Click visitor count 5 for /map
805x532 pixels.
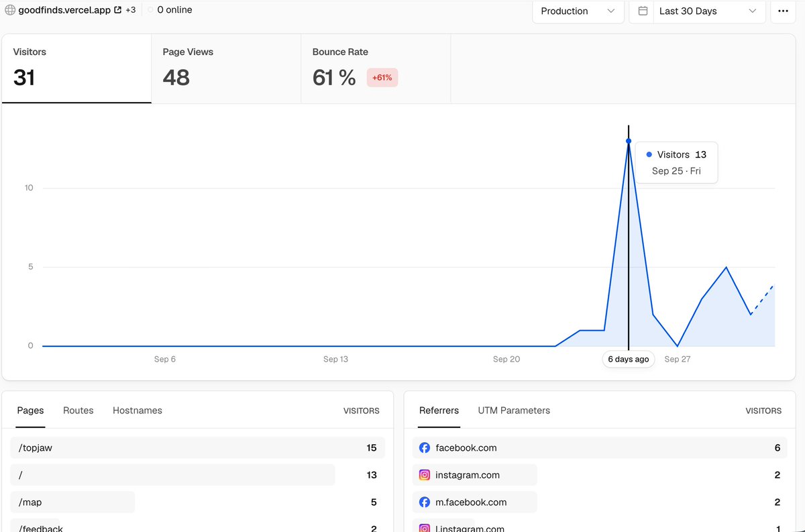374,502
